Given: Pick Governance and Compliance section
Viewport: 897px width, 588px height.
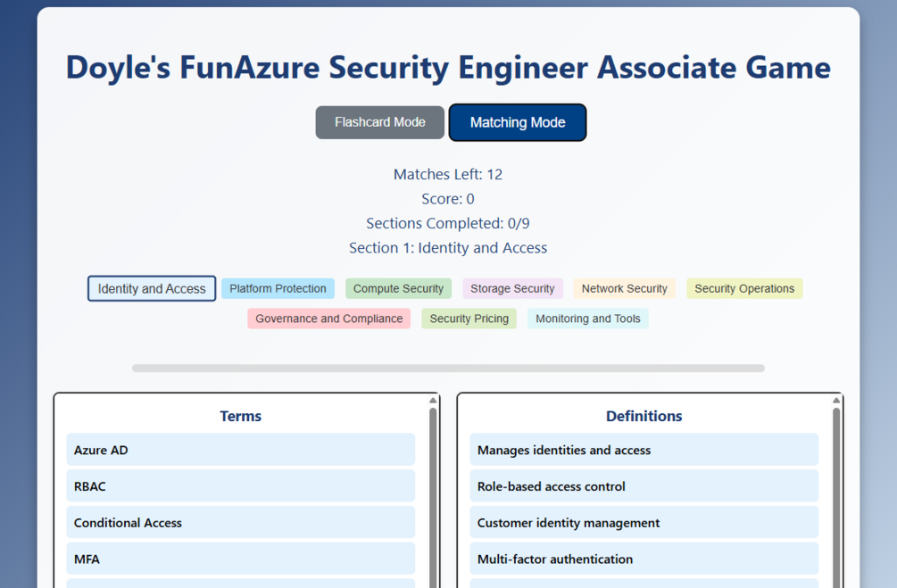Looking at the screenshot, I should click(329, 319).
